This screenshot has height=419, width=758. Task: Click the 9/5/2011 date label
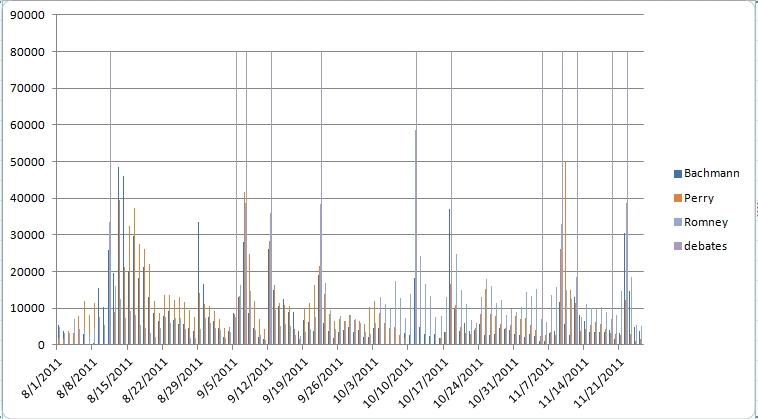point(219,376)
